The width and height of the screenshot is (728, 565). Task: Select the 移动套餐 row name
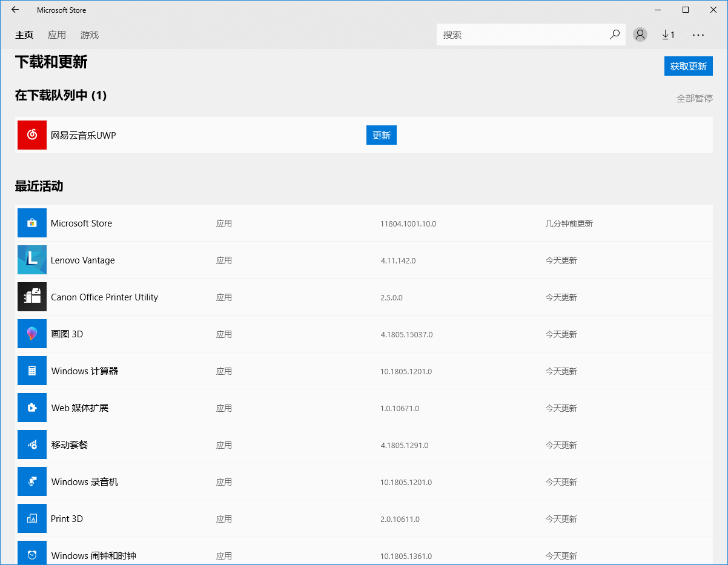tap(70, 445)
